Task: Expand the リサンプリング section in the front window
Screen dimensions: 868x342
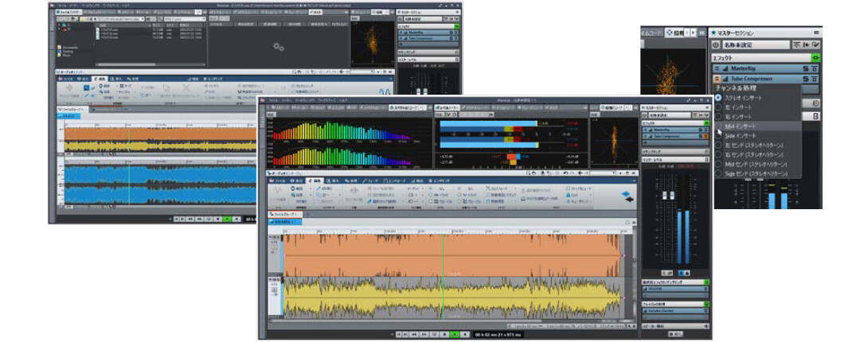Action: [676, 151]
